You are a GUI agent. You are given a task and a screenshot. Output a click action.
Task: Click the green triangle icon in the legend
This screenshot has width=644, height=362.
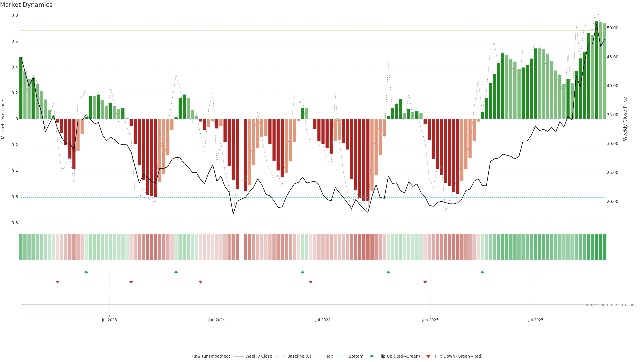372,356
